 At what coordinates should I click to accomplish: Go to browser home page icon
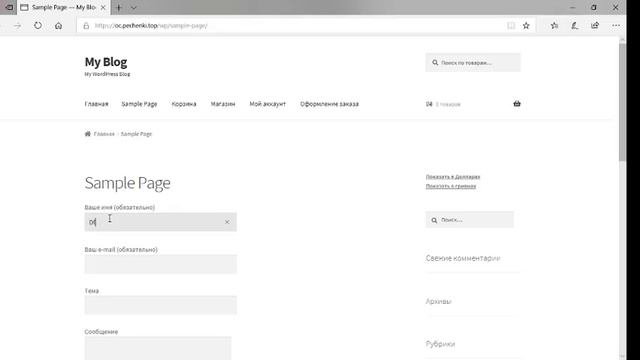[58, 26]
